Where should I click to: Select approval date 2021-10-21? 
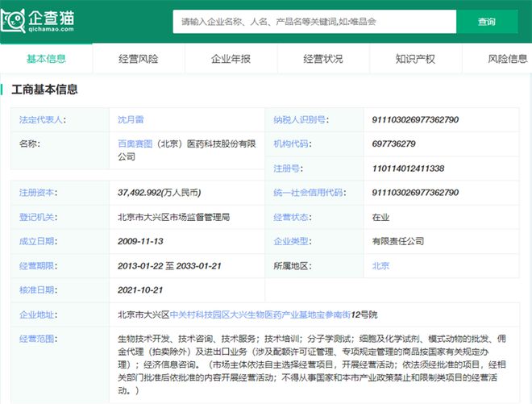coord(140,290)
